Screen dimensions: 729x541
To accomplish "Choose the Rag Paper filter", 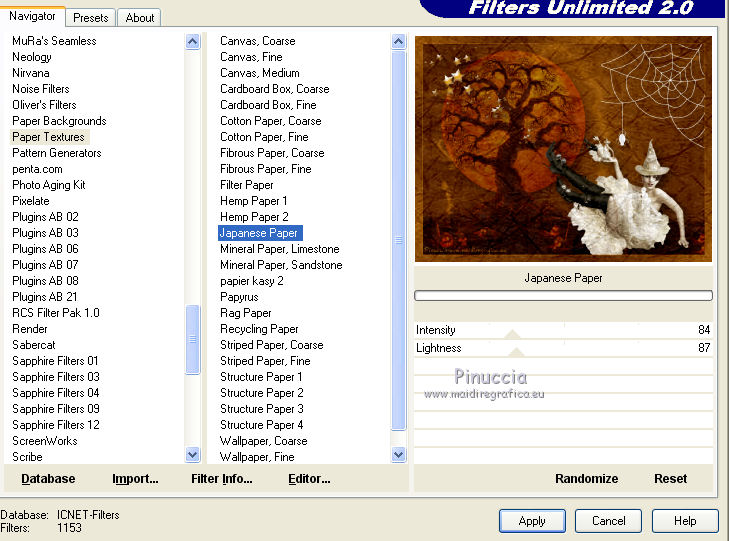I will point(245,313).
